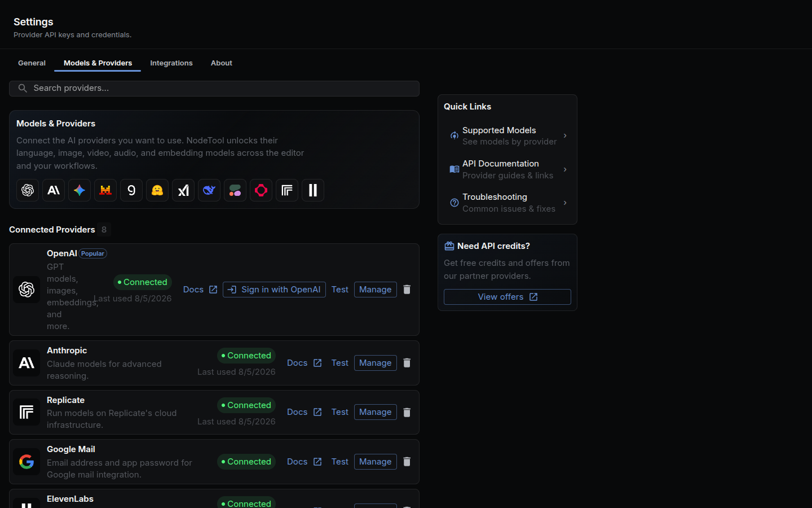Test the Google Mail connection
Viewport: 812px width, 508px height.
(x=340, y=462)
